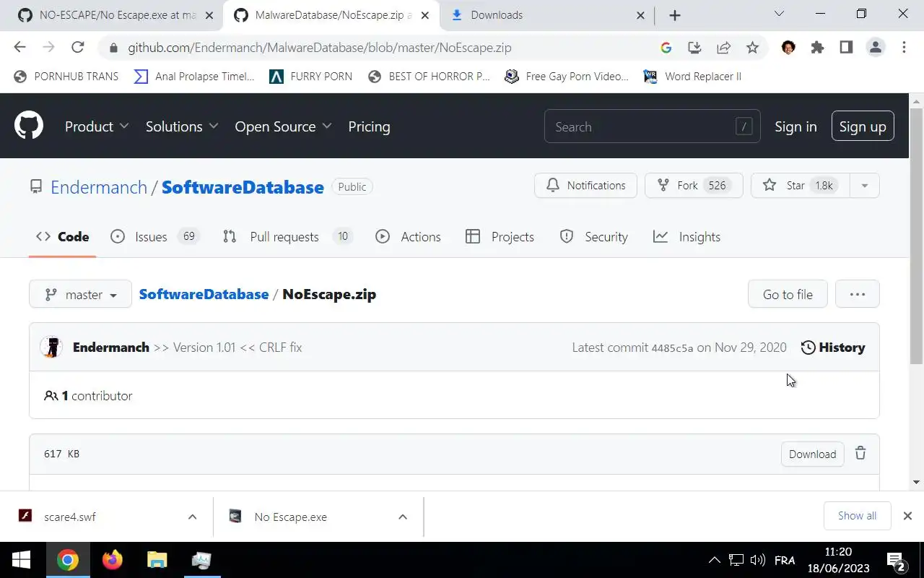Click the Sign in link
This screenshot has width=924, height=578.
tap(796, 126)
